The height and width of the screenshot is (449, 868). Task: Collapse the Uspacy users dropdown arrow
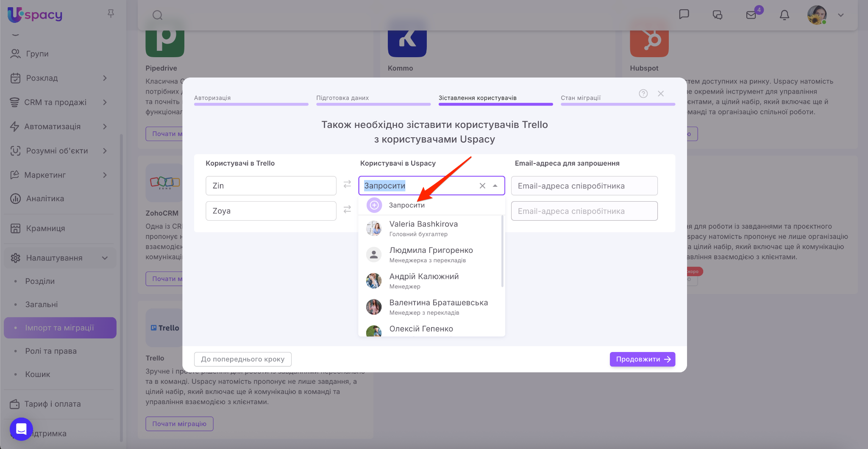pos(495,186)
